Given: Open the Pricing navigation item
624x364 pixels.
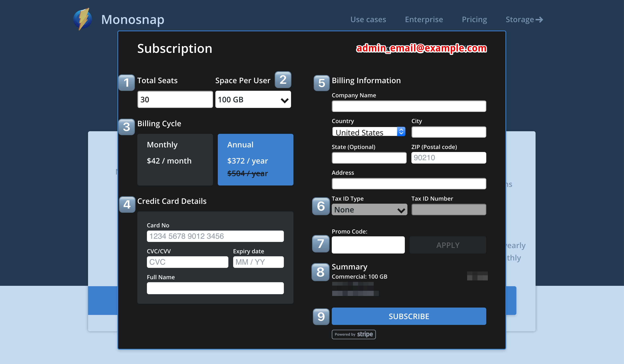Looking at the screenshot, I should point(474,20).
